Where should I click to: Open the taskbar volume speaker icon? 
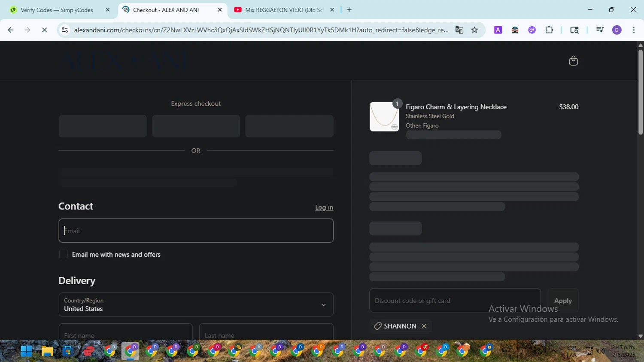click(x=601, y=351)
